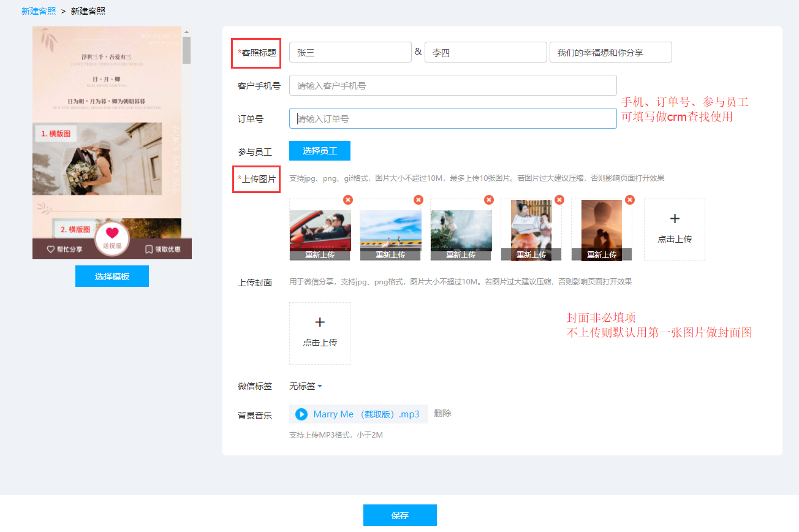
Task: Remove the fifth uploaded sunset photo
Action: (x=630, y=200)
